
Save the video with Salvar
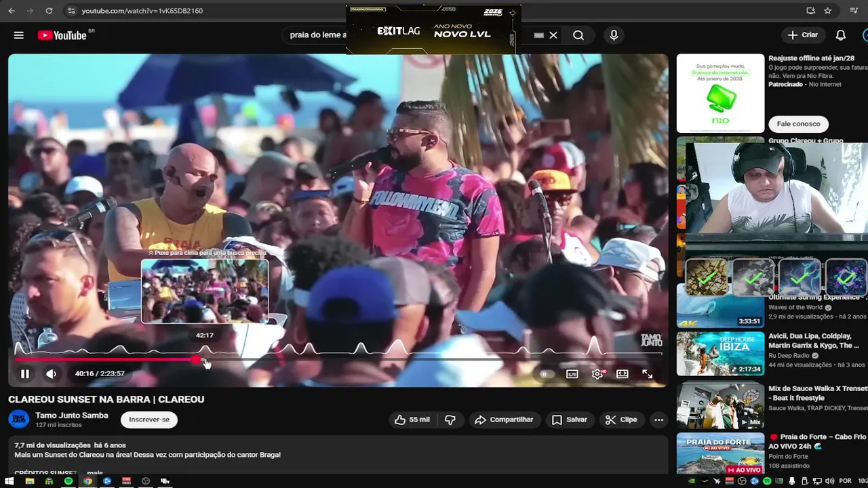click(x=570, y=420)
